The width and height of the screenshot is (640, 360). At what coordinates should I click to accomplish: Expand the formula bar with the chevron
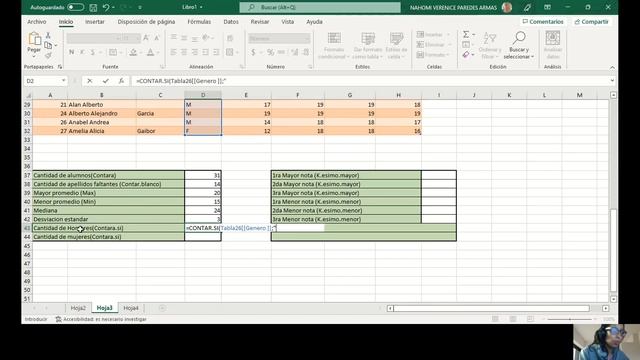click(x=612, y=81)
